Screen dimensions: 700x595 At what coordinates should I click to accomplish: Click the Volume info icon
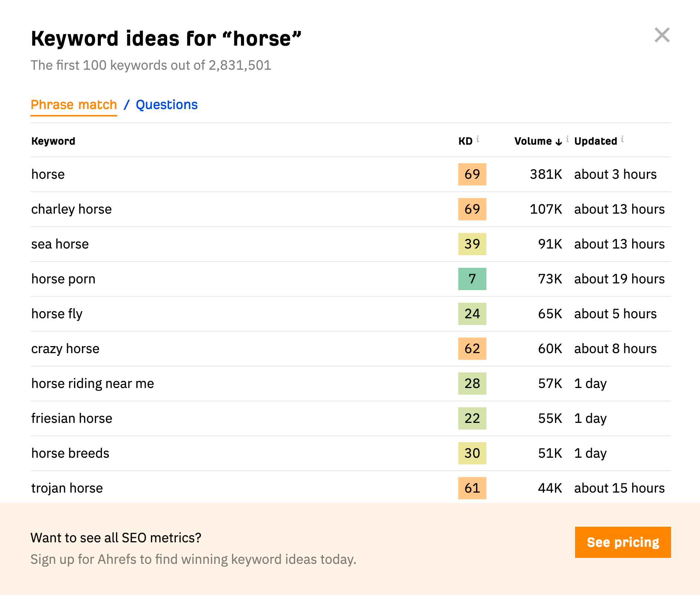(x=567, y=139)
